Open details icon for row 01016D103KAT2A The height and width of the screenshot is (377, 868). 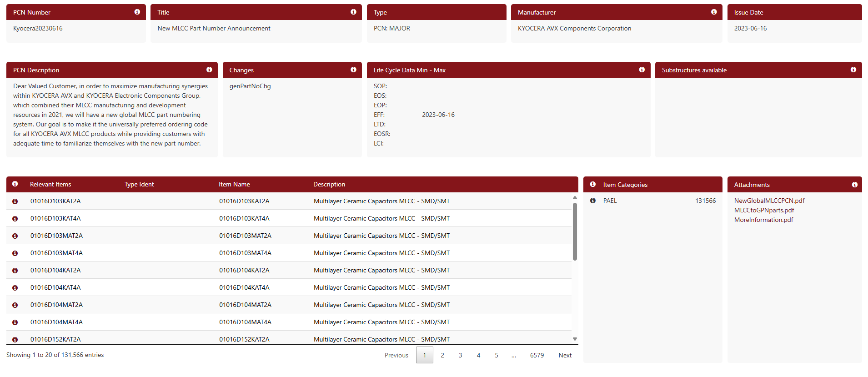click(15, 201)
